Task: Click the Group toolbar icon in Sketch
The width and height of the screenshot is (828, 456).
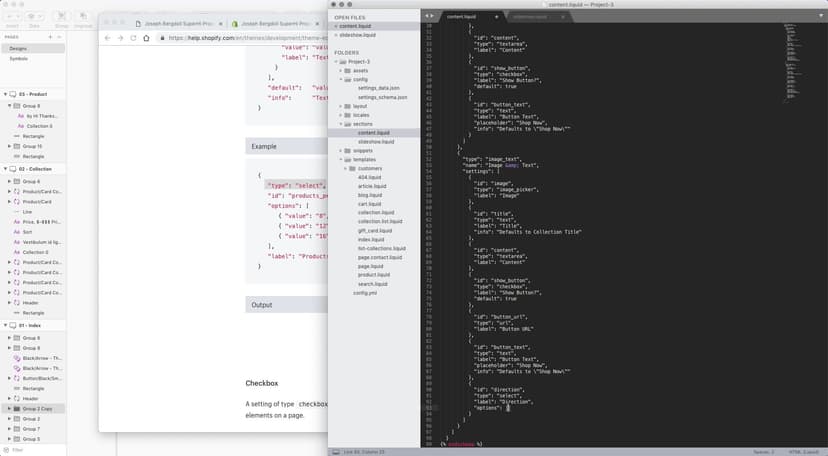Action: pos(59,18)
